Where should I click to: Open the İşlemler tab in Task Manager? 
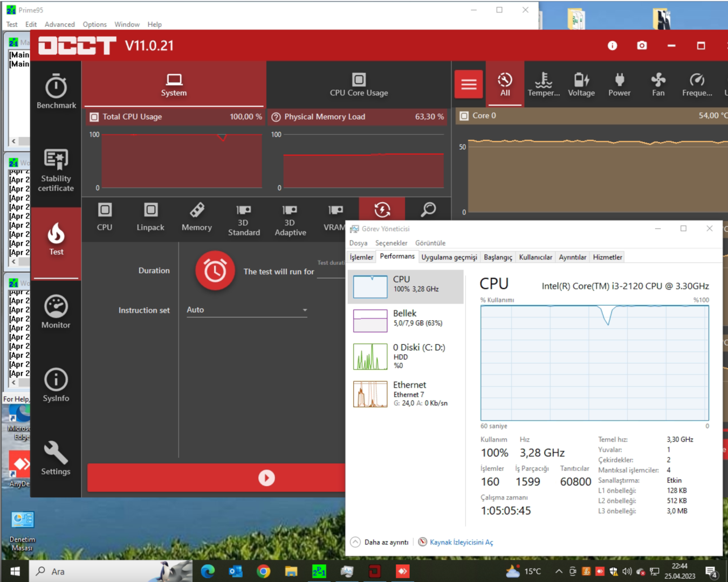(361, 258)
